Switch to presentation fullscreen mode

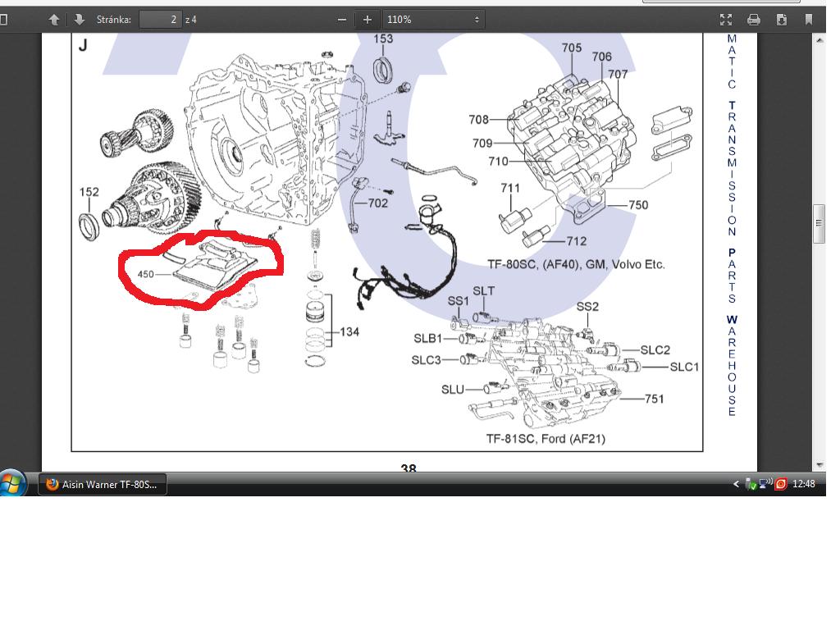tap(725, 19)
